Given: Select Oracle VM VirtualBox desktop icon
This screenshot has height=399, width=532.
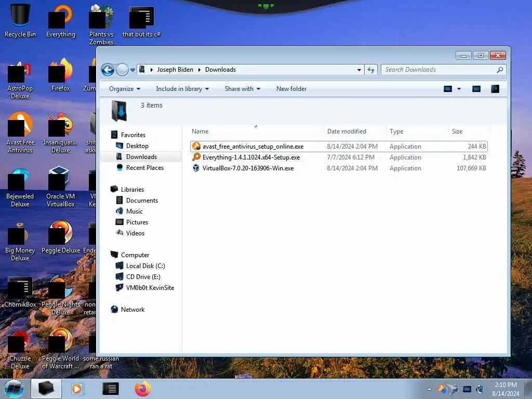Looking at the screenshot, I should [60, 187].
